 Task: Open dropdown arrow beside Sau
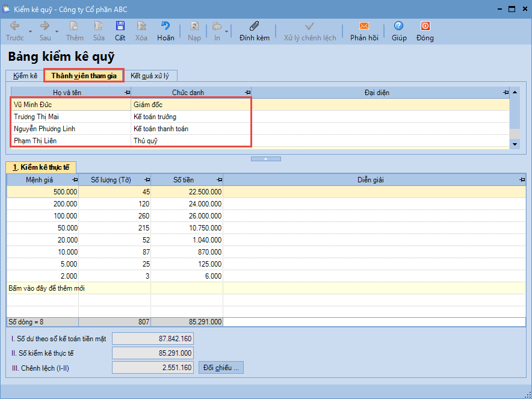[57, 32]
